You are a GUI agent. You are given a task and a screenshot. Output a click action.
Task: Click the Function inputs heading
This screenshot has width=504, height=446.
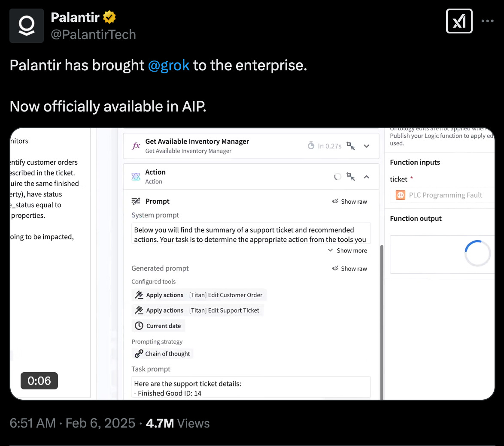(x=415, y=162)
